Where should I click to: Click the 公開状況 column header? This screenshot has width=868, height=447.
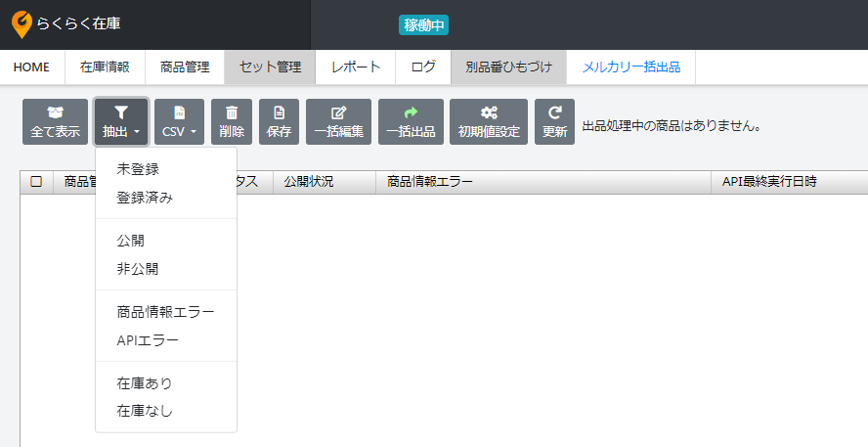pos(325,182)
